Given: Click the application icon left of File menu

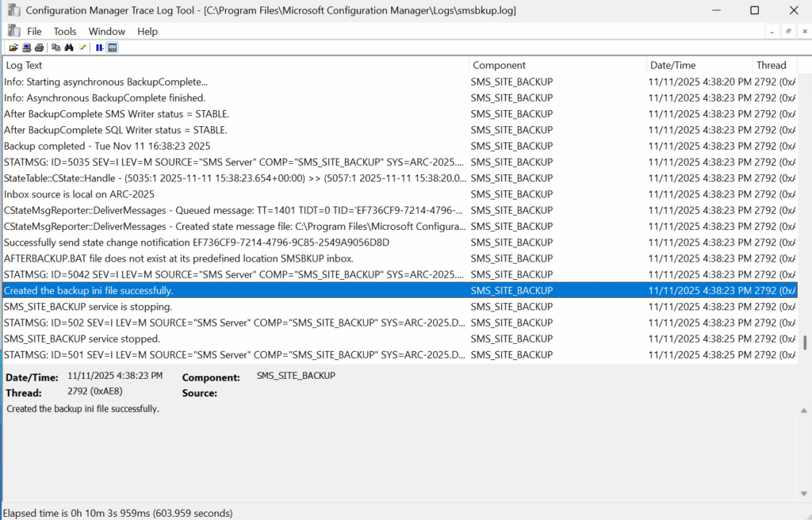Looking at the screenshot, I should (x=13, y=31).
